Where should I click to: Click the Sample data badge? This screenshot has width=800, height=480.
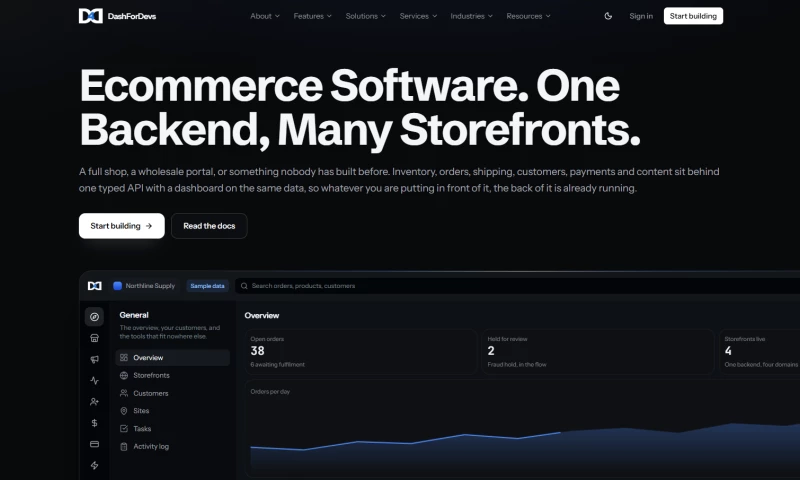pos(207,286)
